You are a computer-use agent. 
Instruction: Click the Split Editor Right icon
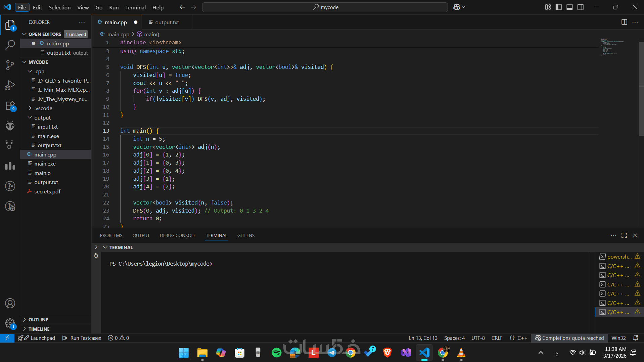[624, 22]
